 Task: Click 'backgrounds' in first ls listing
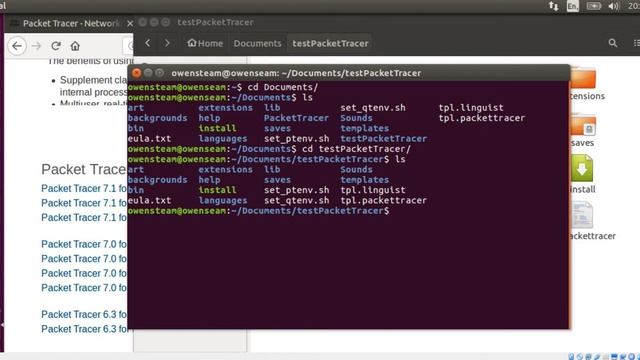[158, 118]
